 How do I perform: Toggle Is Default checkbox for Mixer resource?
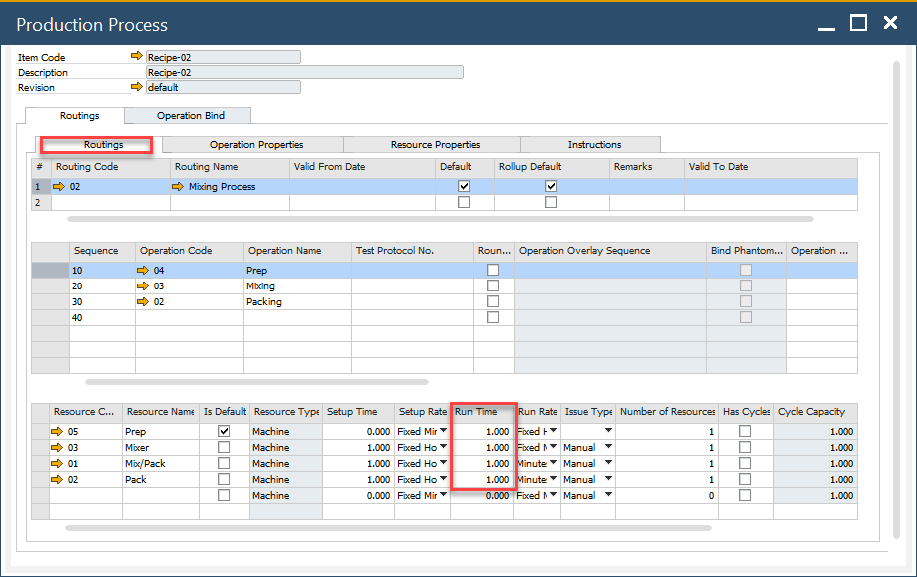pyautogui.click(x=224, y=448)
